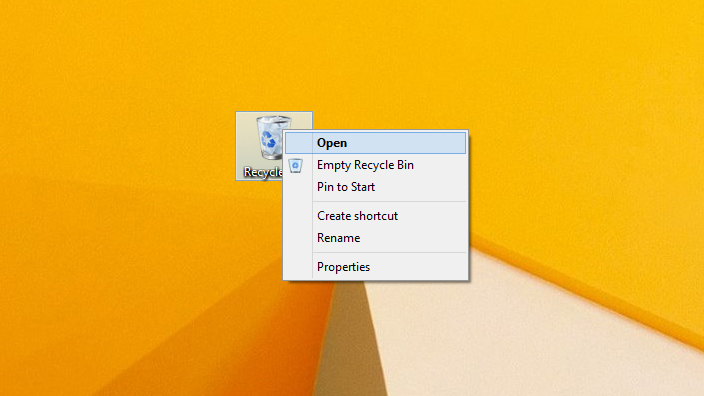Choose Open from the context menu
The height and width of the screenshot is (396, 704).
click(x=375, y=143)
